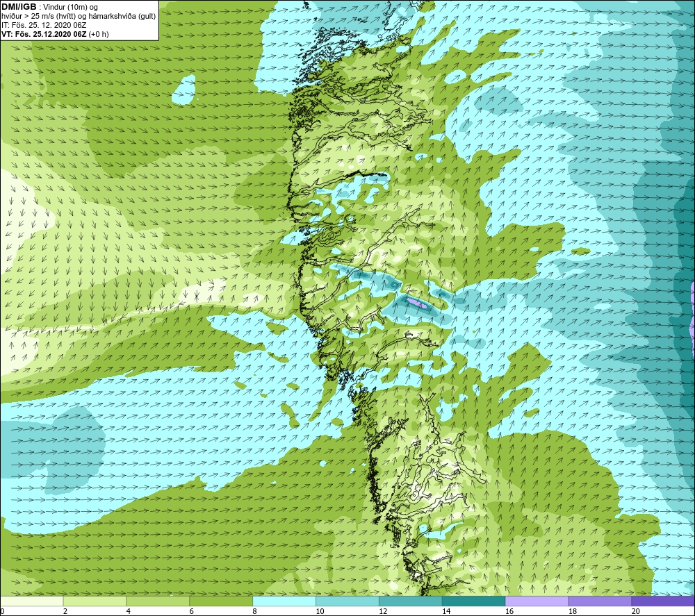Click the 14–16 m/s dark teal swatch
This screenshot has height=616, width=695.
point(474,601)
